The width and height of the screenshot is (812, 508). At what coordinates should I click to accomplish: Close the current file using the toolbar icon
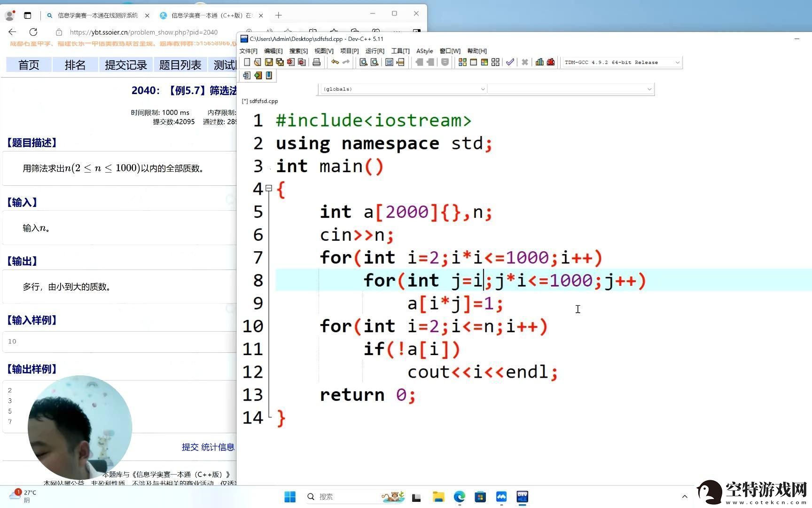(x=291, y=62)
